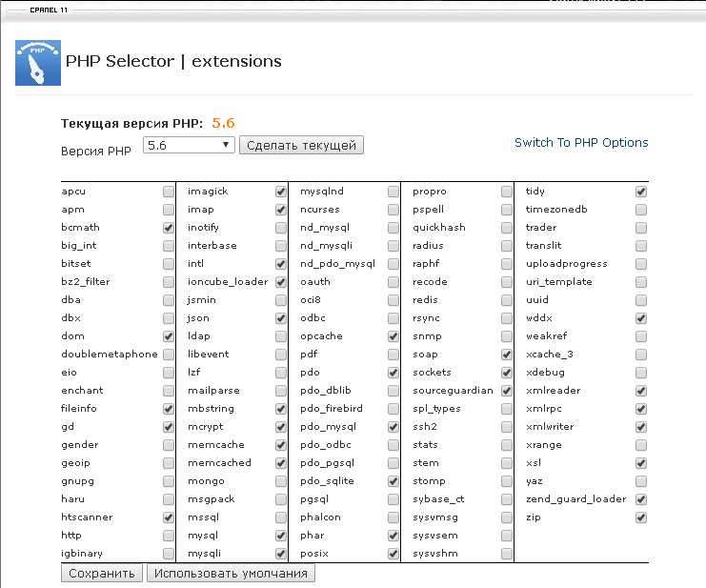The image size is (706, 588).
Task: Turn off the pdo_mysql checkbox
Action: pyautogui.click(x=393, y=427)
